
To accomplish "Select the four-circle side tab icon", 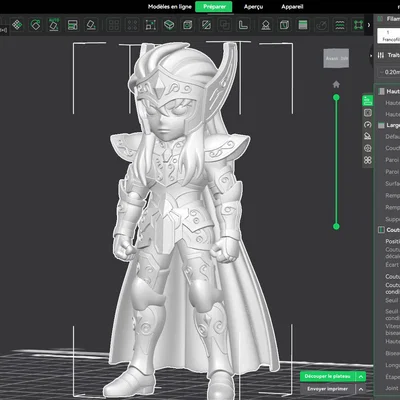I will [368, 160].
